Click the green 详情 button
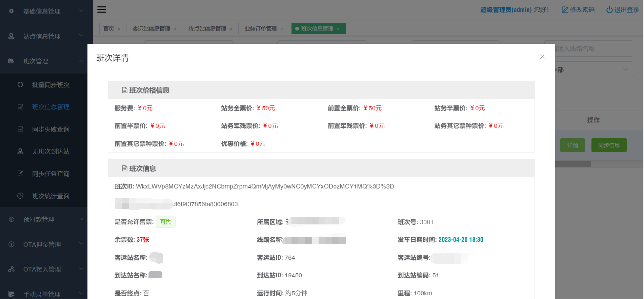This screenshot has width=644, height=299. click(572, 145)
